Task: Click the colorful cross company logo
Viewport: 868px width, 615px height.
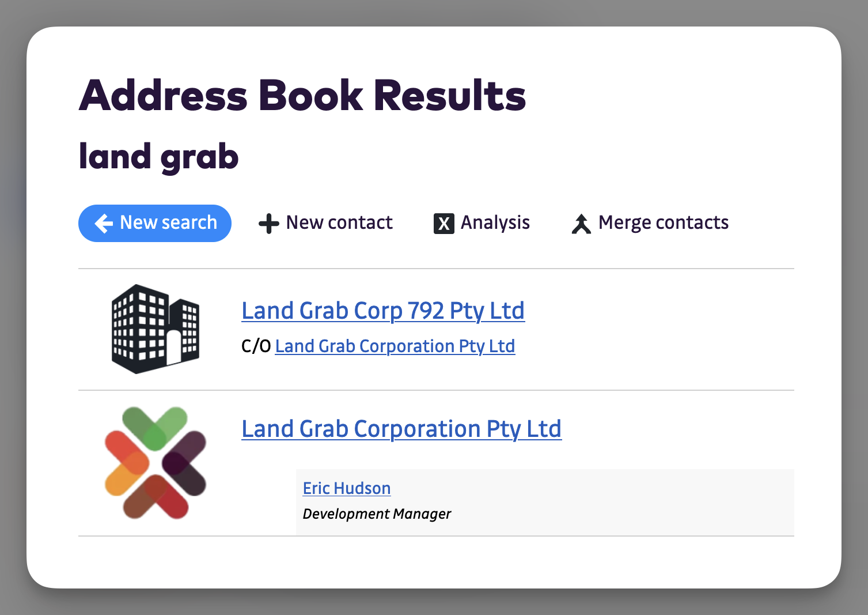Action: click(x=155, y=463)
